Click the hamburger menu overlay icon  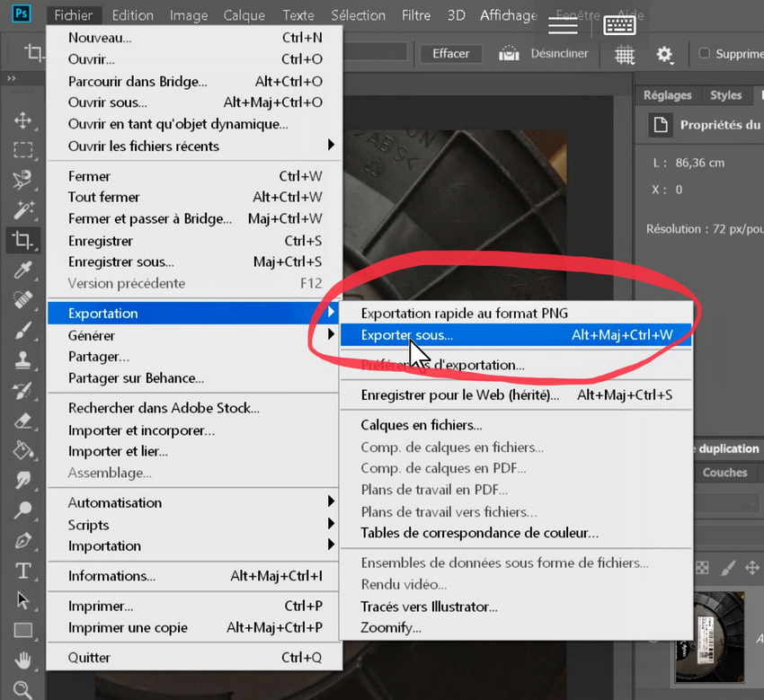(x=563, y=25)
